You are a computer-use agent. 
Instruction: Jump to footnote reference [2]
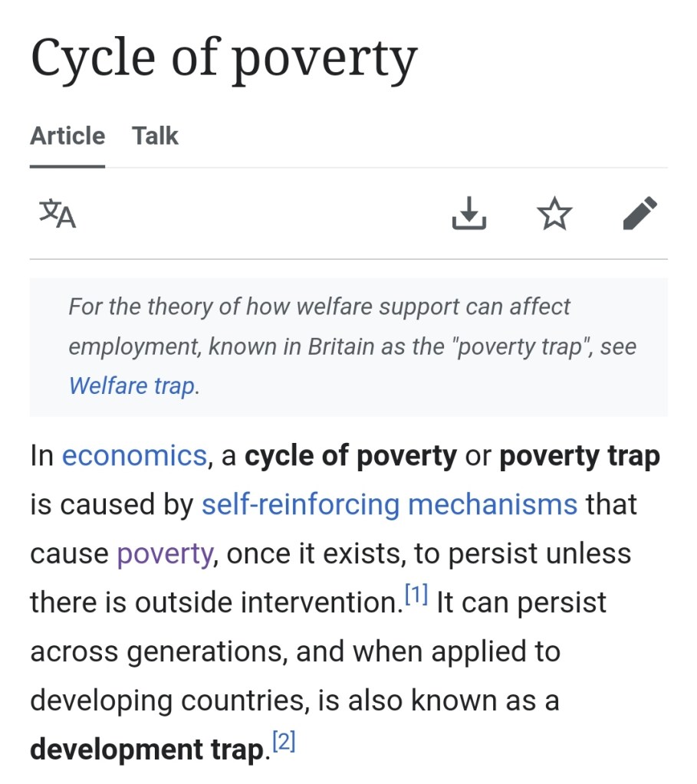click(x=284, y=742)
